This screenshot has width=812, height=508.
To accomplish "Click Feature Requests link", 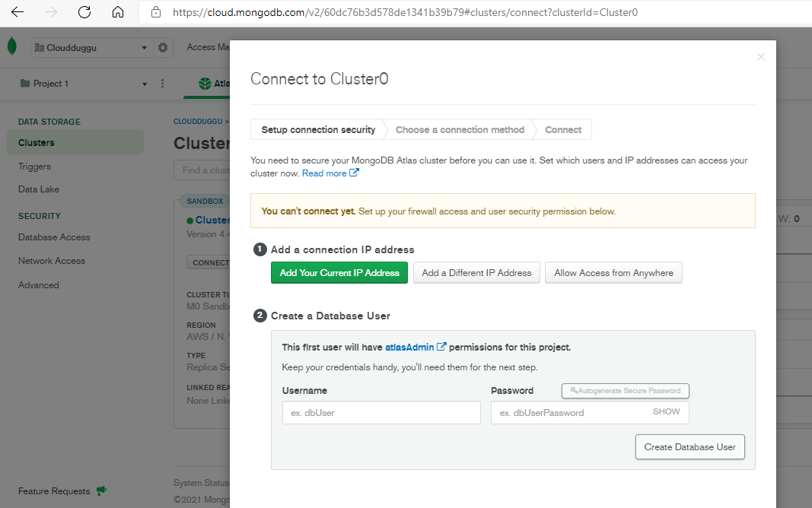I will point(54,491).
